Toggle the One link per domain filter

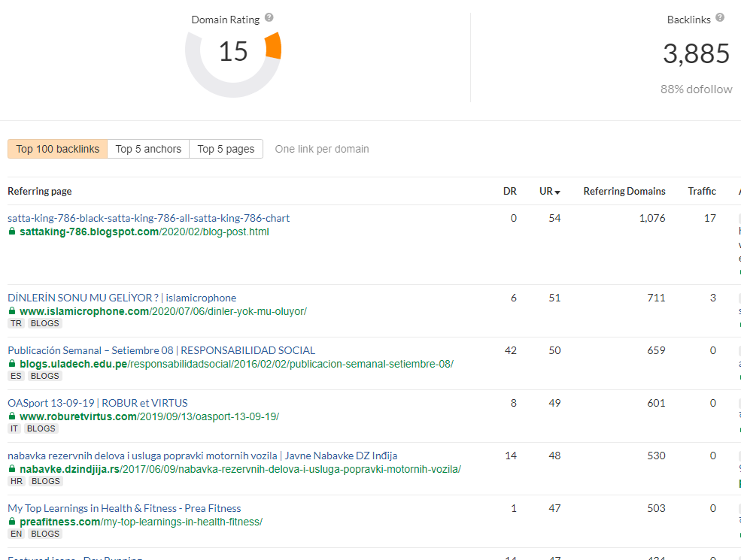[322, 149]
